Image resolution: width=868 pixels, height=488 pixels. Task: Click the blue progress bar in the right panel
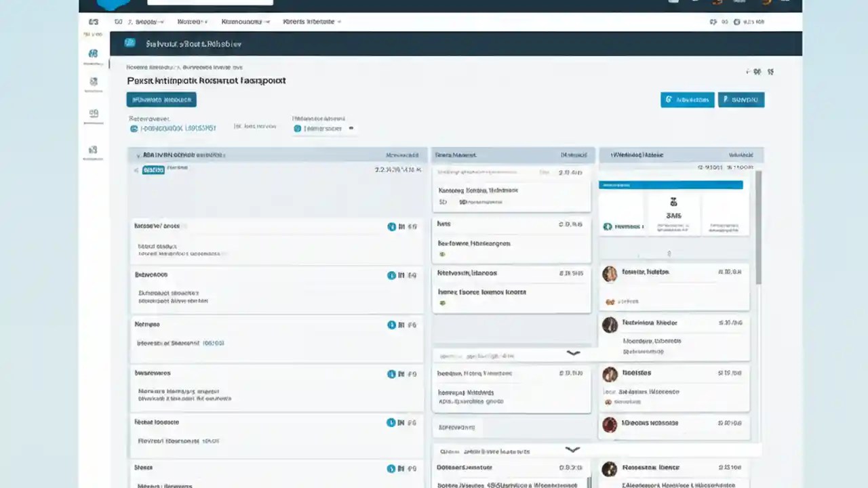click(670, 184)
